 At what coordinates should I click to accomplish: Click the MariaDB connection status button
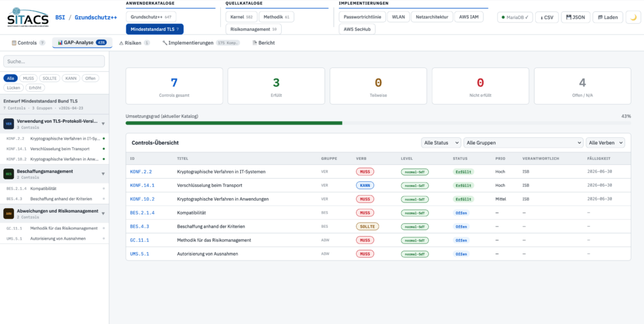point(514,17)
